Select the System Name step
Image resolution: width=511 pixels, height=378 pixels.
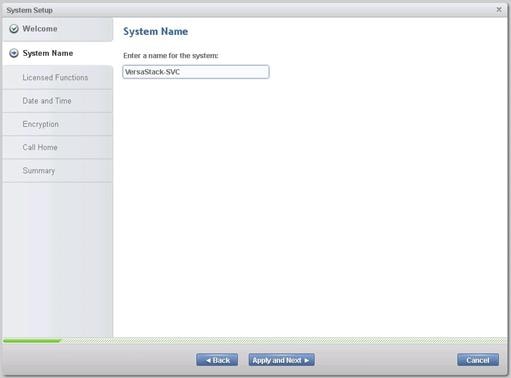58,53
